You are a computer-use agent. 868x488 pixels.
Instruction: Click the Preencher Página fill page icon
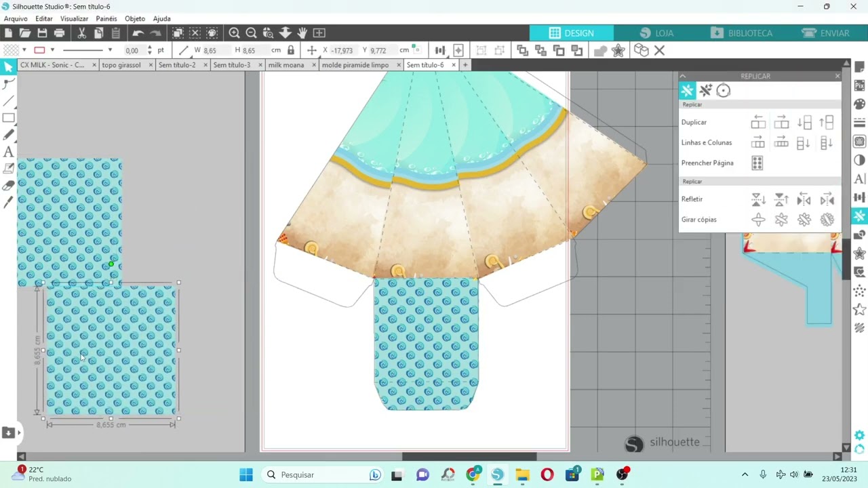tap(757, 163)
